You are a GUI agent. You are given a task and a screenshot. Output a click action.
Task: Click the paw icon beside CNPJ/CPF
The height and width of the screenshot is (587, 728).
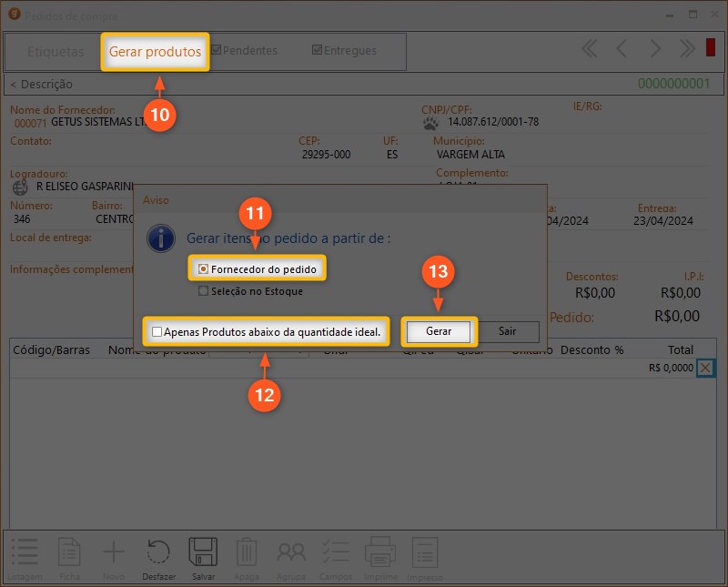pyautogui.click(x=431, y=122)
